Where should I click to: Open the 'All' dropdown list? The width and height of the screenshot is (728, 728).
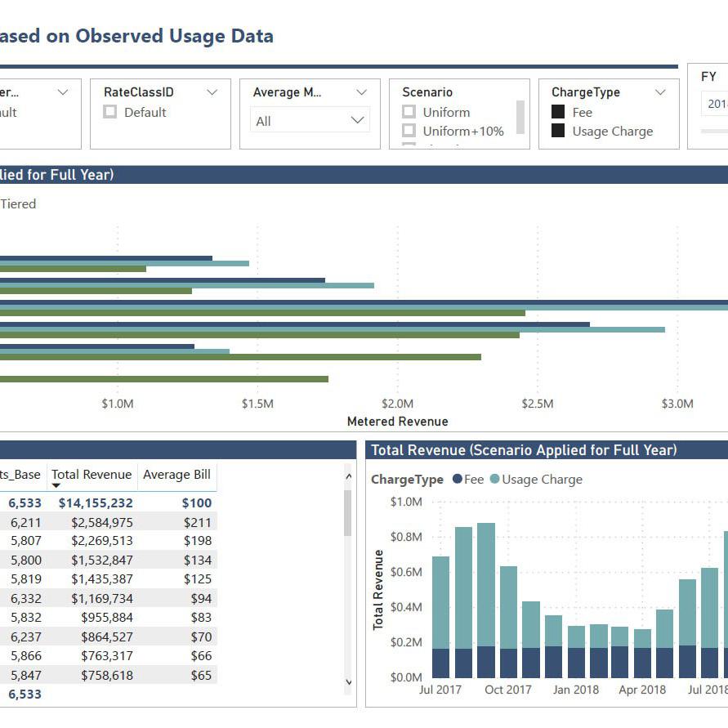[x=310, y=121]
